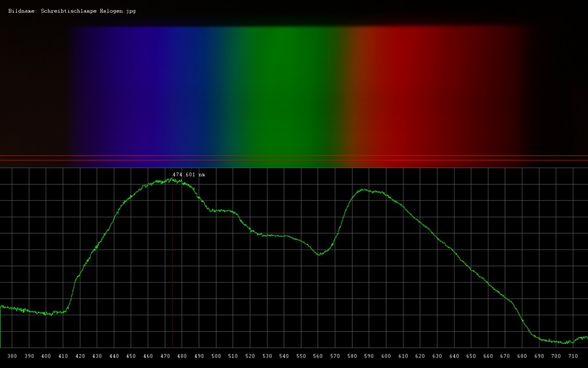Click the "700" wavelength axis label
Image resolution: width=588 pixels, height=368 pixels.
pos(556,356)
